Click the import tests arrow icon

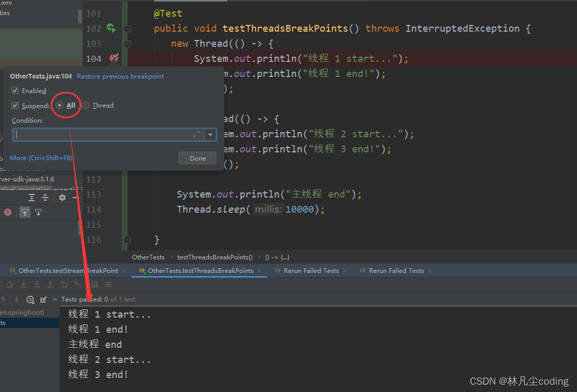44,299
